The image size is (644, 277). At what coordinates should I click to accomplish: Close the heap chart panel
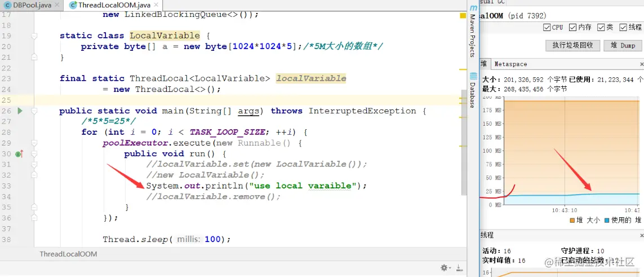click(642, 64)
